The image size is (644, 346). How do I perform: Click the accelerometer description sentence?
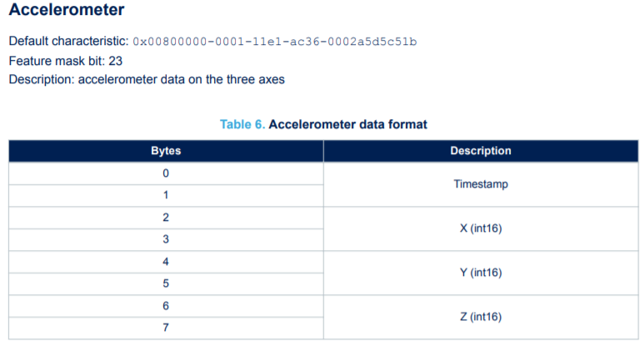tap(147, 79)
